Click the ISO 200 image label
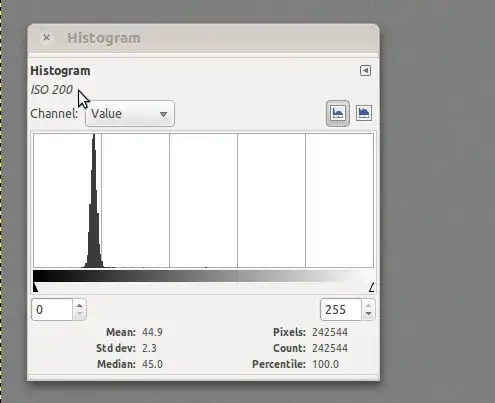The height and width of the screenshot is (403, 495). click(52, 90)
